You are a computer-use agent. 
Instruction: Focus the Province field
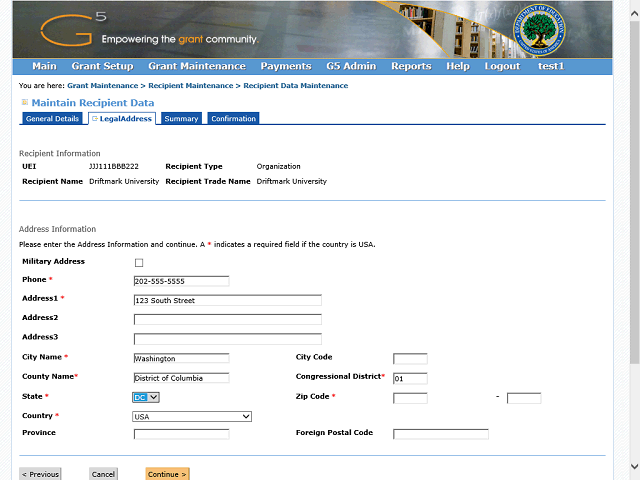[181, 434]
